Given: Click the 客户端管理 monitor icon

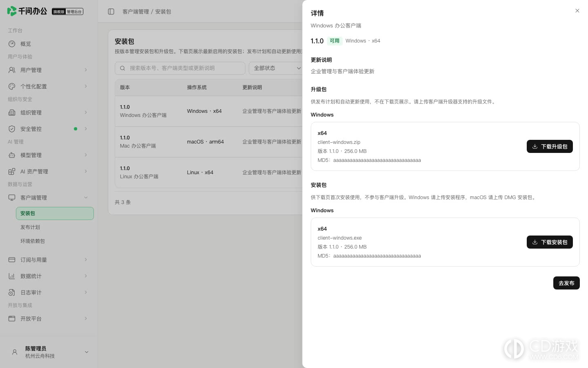Looking at the screenshot, I should (x=12, y=197).
